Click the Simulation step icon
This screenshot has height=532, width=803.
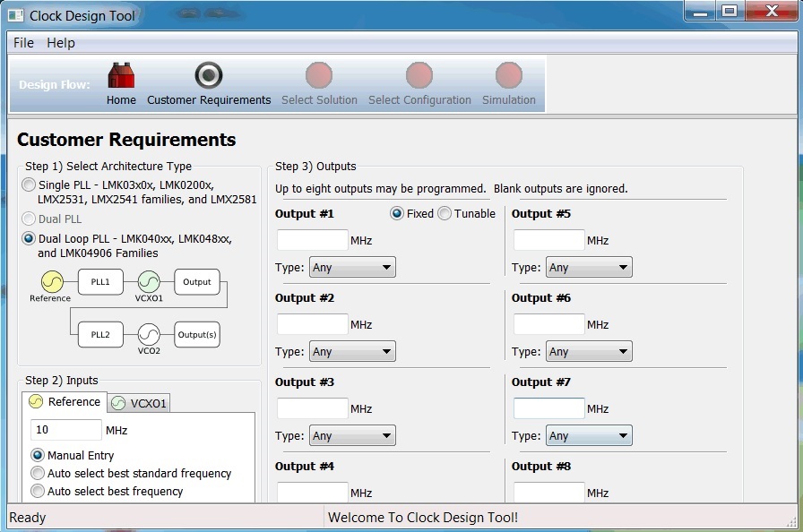508,75
